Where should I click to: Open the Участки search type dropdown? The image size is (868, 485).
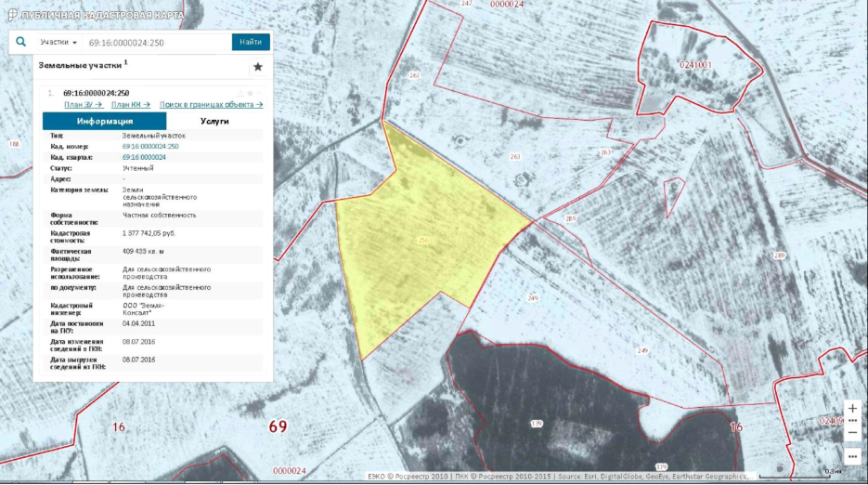(58, 43)
